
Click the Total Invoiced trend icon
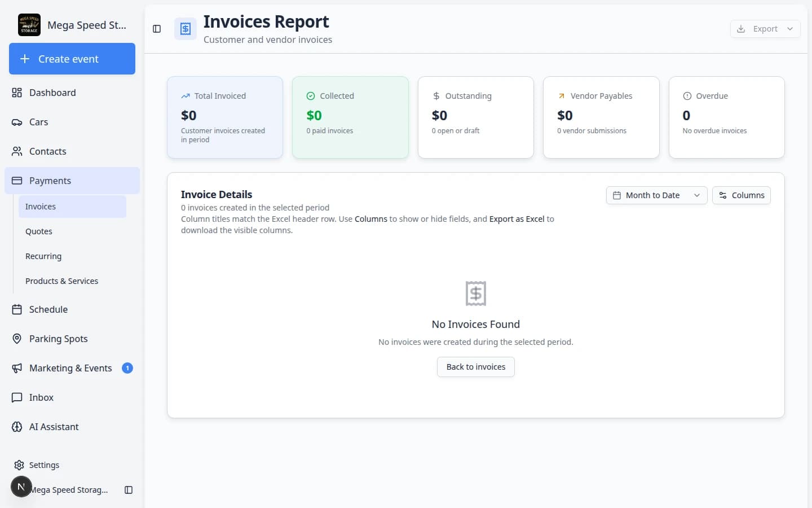[185, 96]
